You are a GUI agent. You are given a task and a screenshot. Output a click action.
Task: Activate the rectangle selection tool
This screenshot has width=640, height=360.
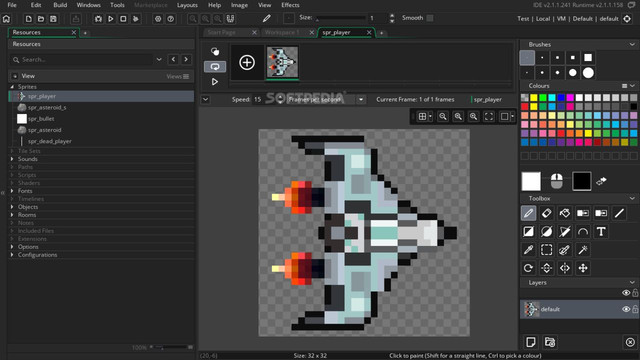click(547, 250)
